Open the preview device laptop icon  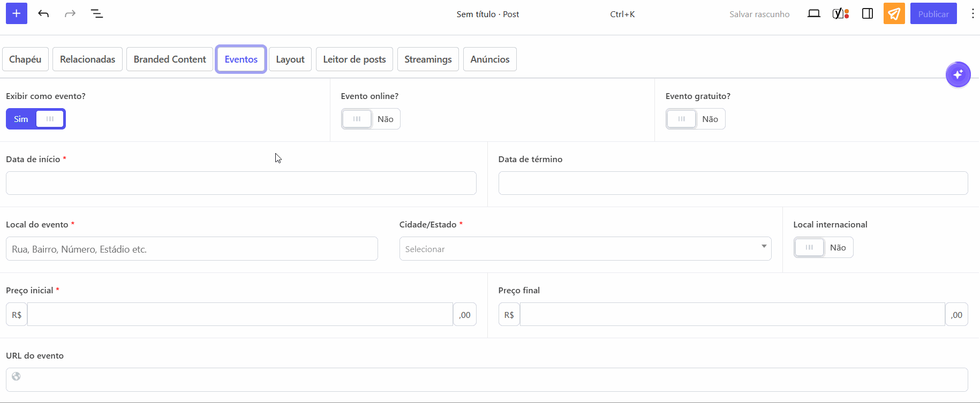[x=813, y=14]
